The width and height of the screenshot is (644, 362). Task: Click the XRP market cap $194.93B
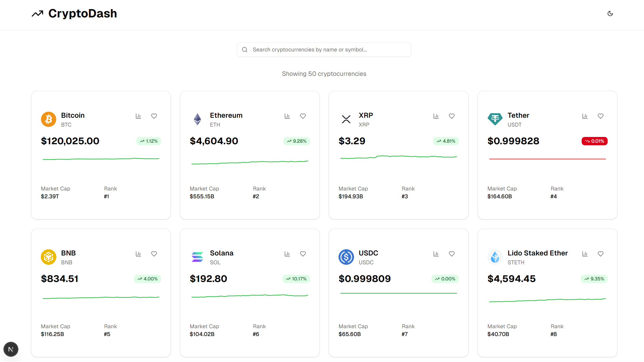[x=351, y=196]
